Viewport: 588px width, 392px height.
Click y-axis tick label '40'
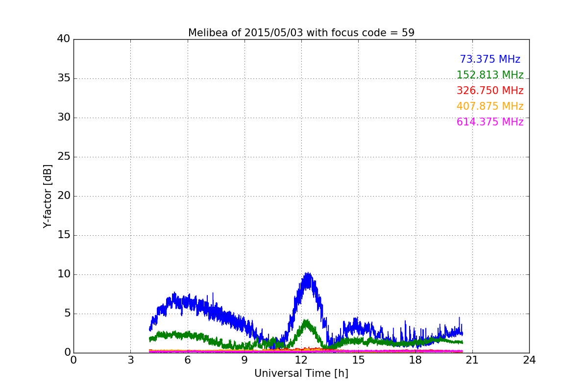click(x=64, y=39)
